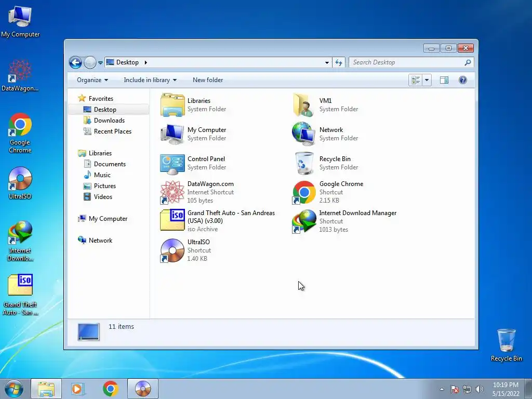Screen dimensions: 532x399
Task: Click the Explorer forward arrow button
Action: click(x=90, y=62)
